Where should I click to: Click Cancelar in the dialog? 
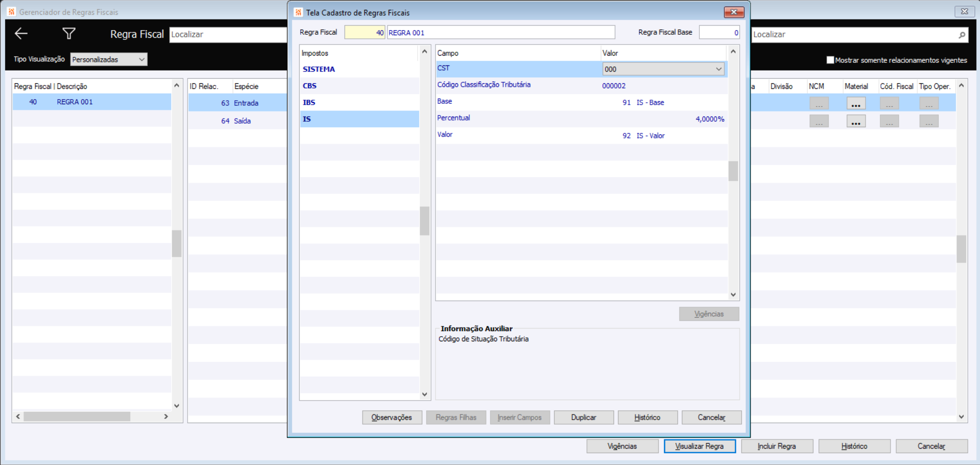tap(712, 417)
